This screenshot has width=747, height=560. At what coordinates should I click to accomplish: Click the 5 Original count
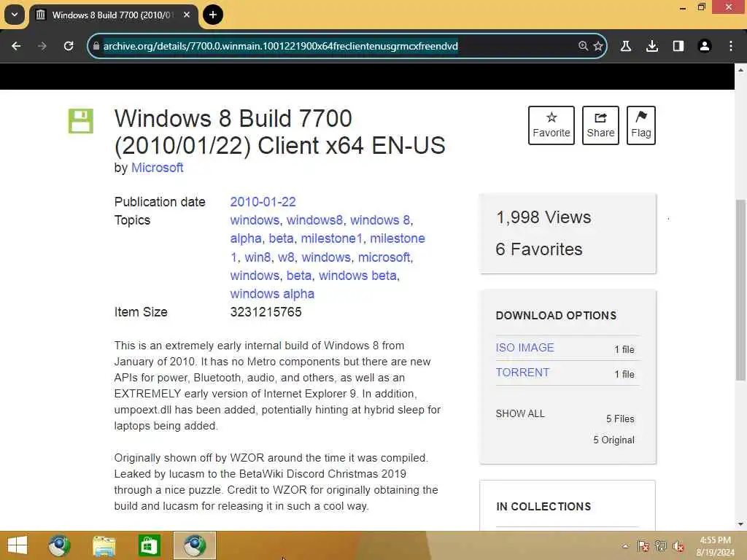pyautogui.click(x=614, y=440)
